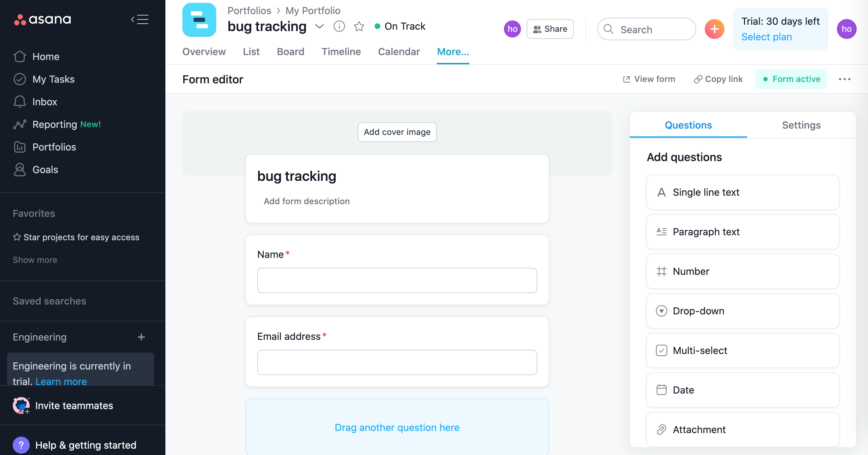Viewport: 868px width, 455px height.
Task: Click the Help question mark icon
Action: tap(21, 445)
